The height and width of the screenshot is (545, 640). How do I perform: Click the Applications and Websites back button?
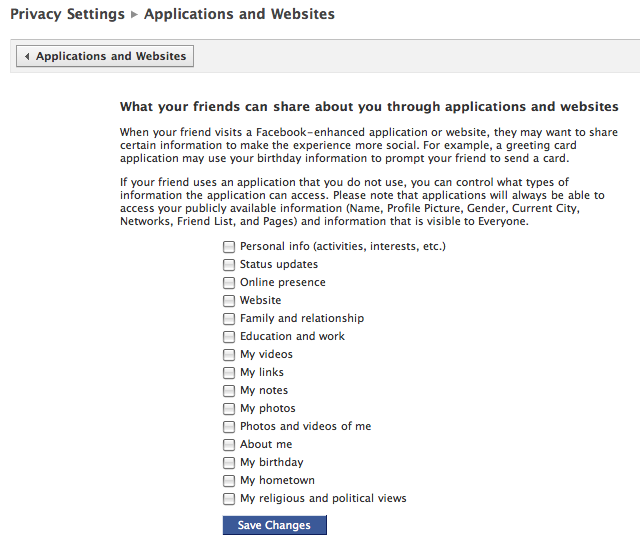point(105,57)
